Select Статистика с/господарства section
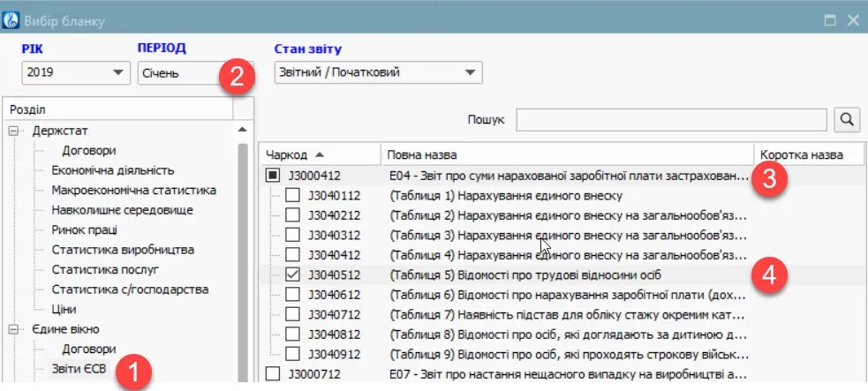 point(130,289)
